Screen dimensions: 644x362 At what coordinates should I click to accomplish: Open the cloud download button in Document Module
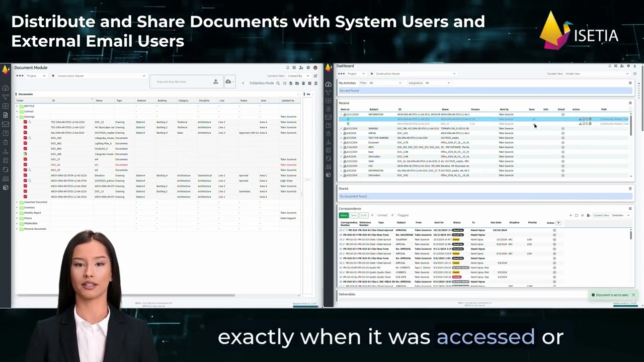[230, 81]
